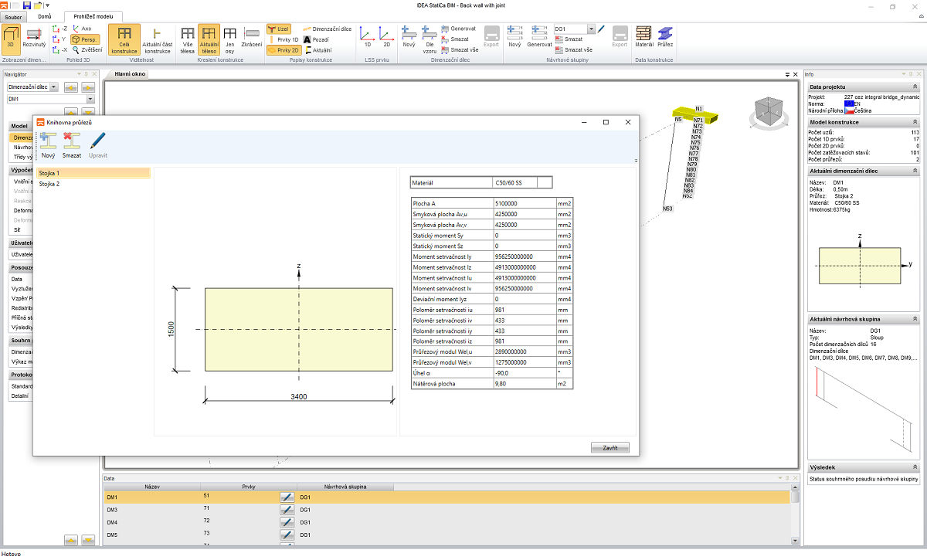Open the Soubor menu tab
The width and height of the screenshot is (927, 560).
[14, 16]
